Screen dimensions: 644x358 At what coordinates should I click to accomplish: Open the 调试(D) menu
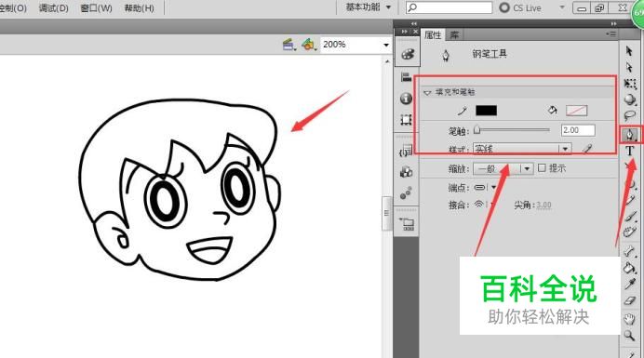coord(53,8)
